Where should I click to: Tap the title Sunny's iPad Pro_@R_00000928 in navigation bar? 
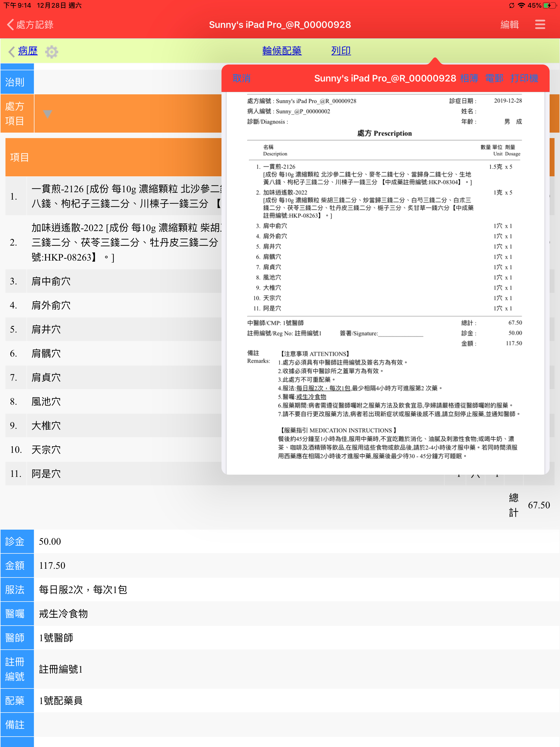[280, 25]
